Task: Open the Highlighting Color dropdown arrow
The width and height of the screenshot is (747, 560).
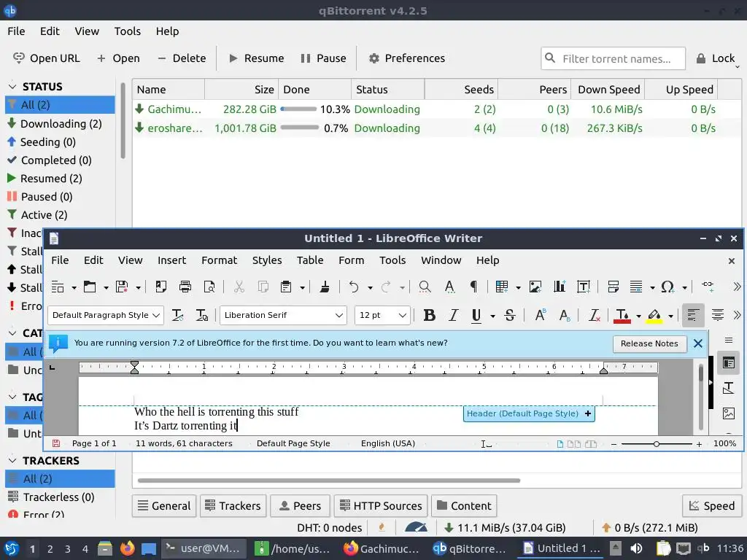Action: 671,316
